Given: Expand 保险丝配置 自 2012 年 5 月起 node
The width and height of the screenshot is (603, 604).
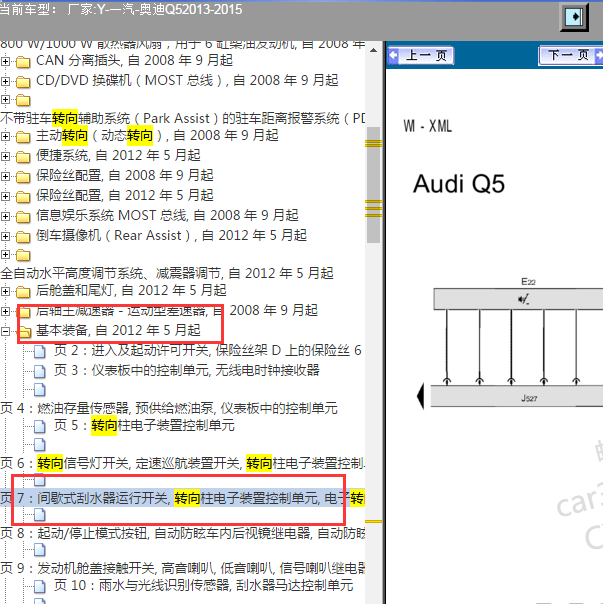Looking at the screenshot, I should [x=5, y=196].
